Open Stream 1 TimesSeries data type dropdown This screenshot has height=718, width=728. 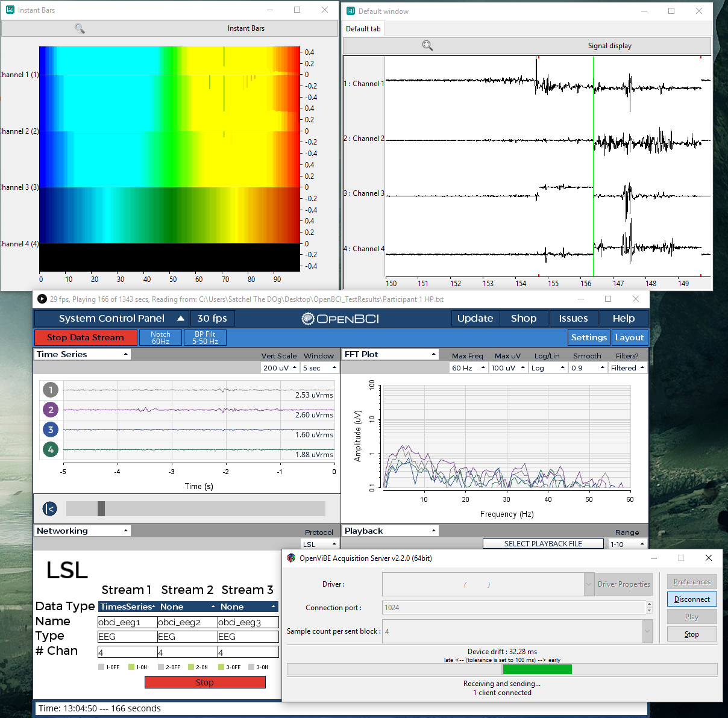tap(128, 607)
